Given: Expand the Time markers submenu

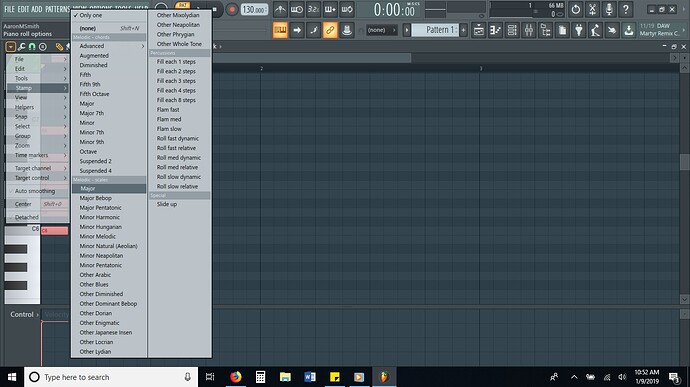Looking at the screenshot, I should (x=38, y=155).
